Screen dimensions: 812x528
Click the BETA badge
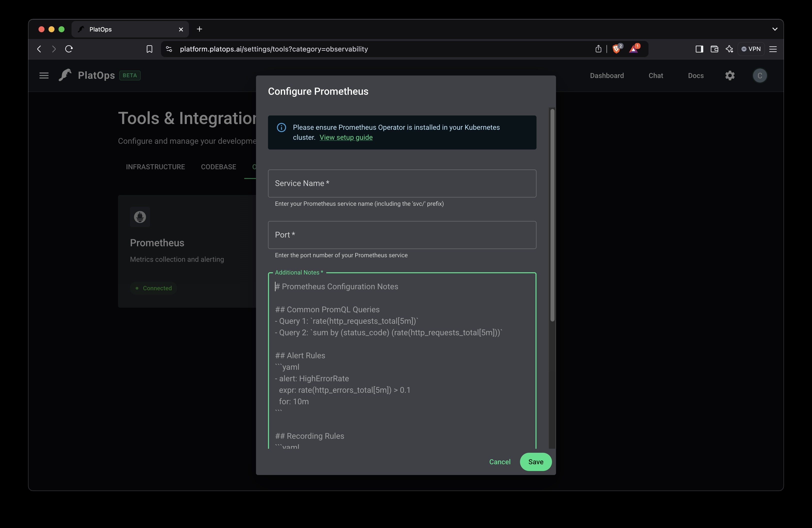[x=130, y=75]
